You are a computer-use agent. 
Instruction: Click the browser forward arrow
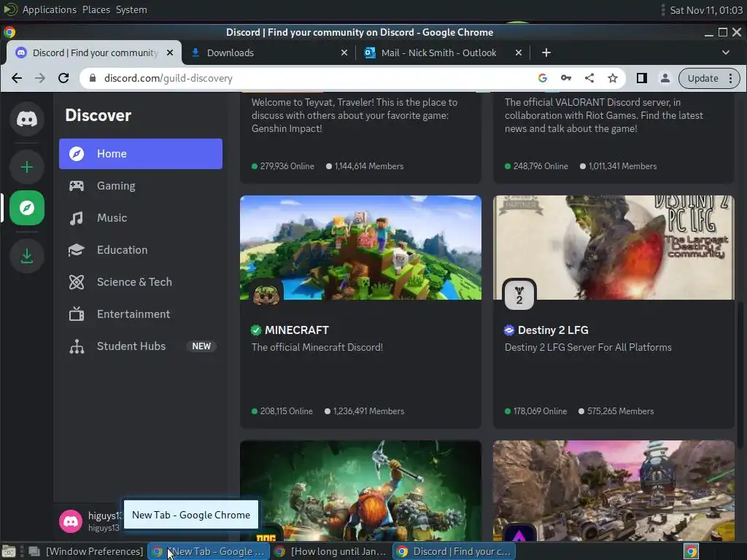click(x=40, y=78)
